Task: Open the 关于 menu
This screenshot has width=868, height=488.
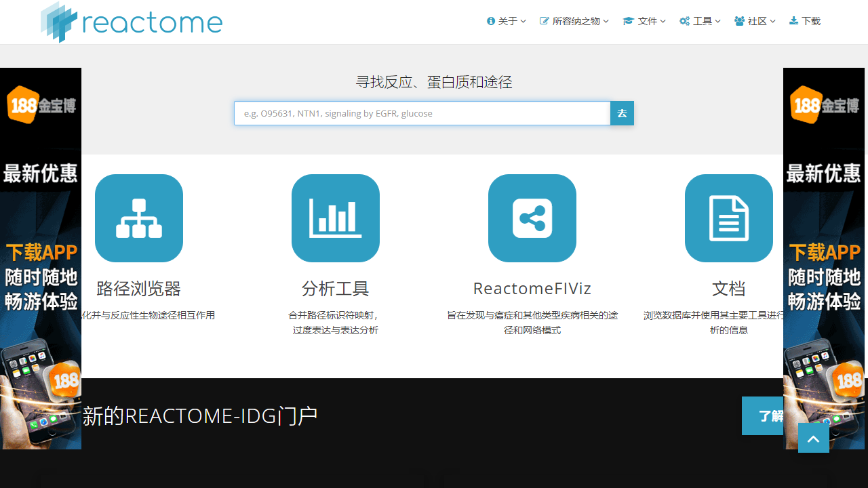Action: coord(507,21)
